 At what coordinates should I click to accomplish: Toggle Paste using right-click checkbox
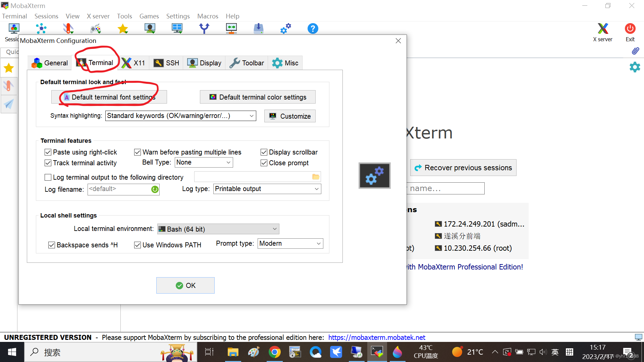coord(48,152)
